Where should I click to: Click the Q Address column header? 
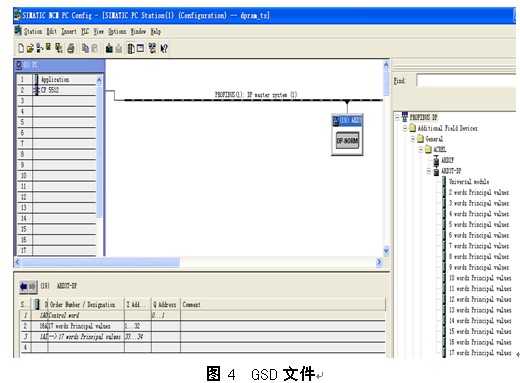click(166, 304)
